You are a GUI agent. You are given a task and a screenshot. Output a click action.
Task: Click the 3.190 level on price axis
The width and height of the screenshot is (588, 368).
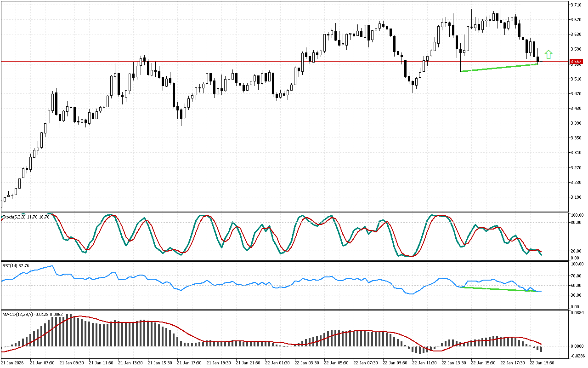[576, 197]
